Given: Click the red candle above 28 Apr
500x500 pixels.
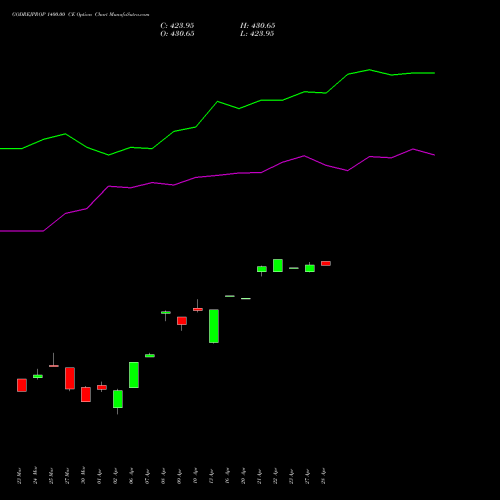Looking at the screenshot, I should 326,263.
